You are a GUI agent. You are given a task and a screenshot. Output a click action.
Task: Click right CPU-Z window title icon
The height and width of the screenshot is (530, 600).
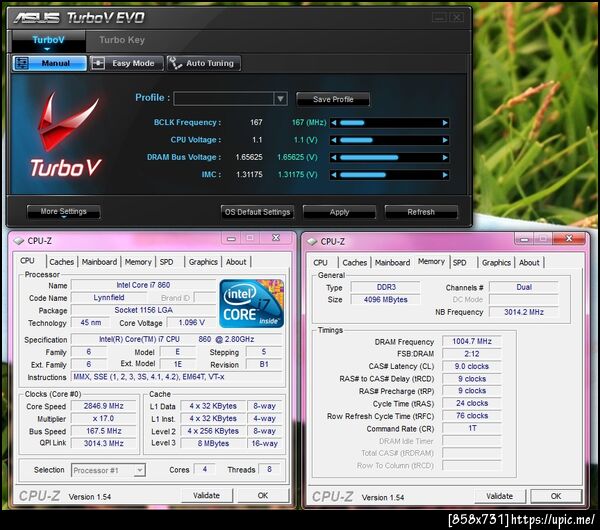point(312,242)
